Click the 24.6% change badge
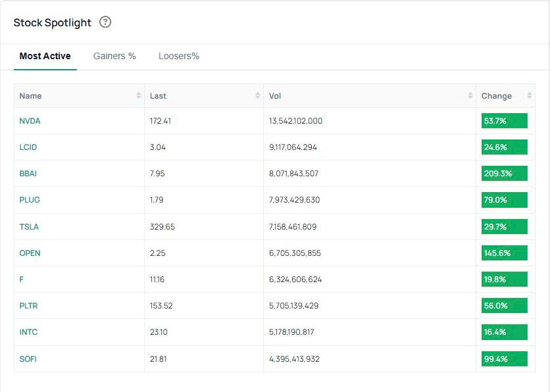This screenshot has width=550, height=392. click(x=505, y=147)
